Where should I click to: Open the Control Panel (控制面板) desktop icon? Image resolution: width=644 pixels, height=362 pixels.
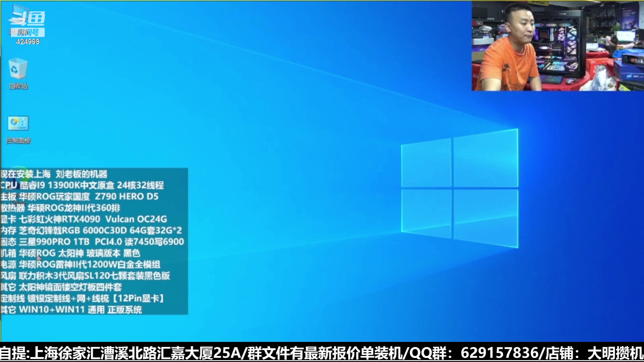pos(18,130)
